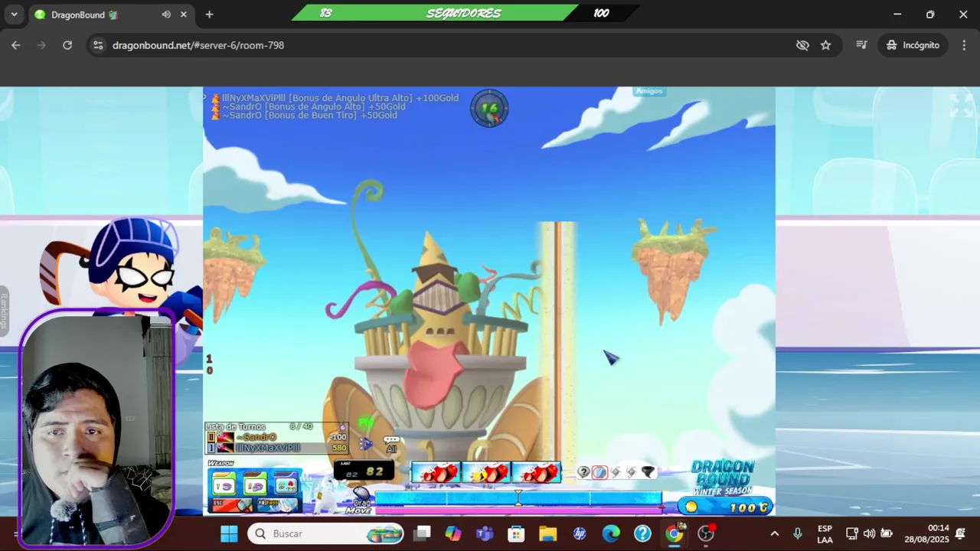Screen dimensions: 980x551
Task: Click the ESC skip button in weapon panel
Action: click(232, 505)
